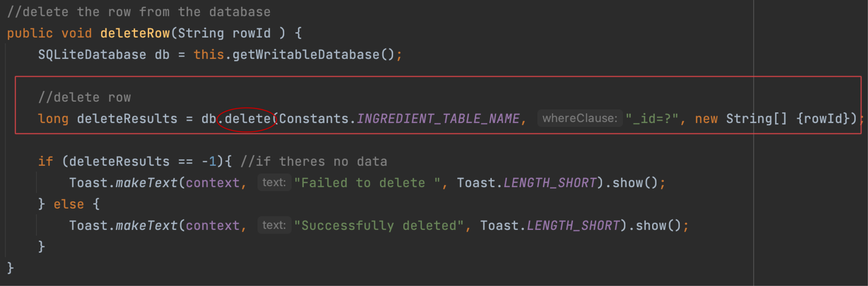The image size is (868, 286).
Task: Click the circled delete method call
Action: click(248, 119)
